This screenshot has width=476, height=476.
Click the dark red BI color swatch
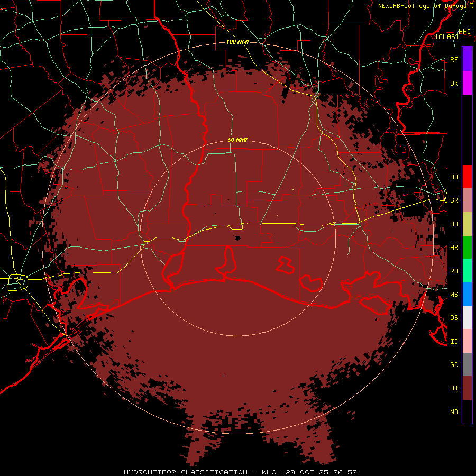pyautogui.click(x=467, y=388)
